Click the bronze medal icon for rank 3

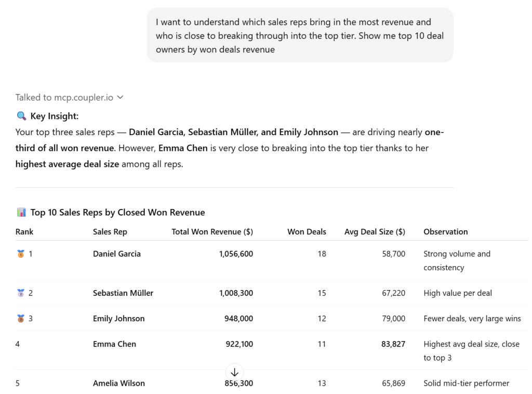(x=20, y=319)
